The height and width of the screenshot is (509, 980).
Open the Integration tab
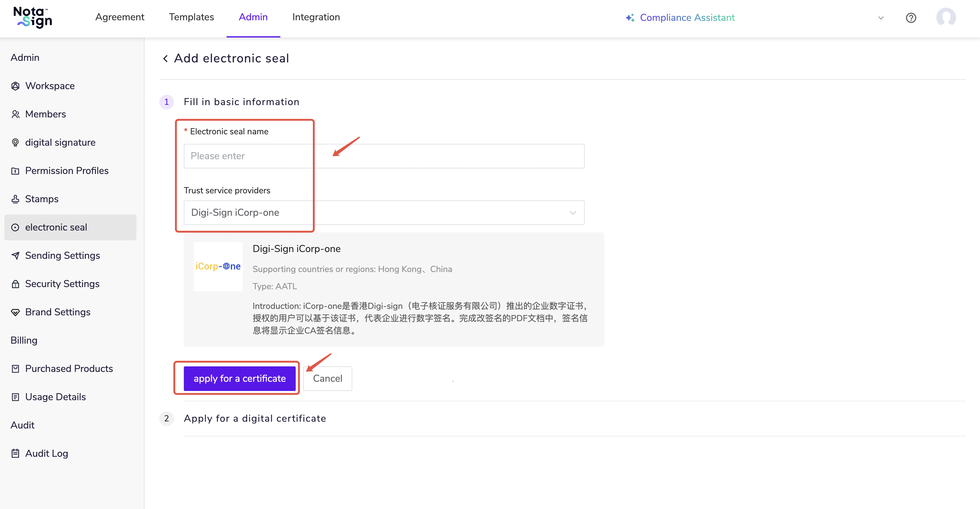[316, 17]
